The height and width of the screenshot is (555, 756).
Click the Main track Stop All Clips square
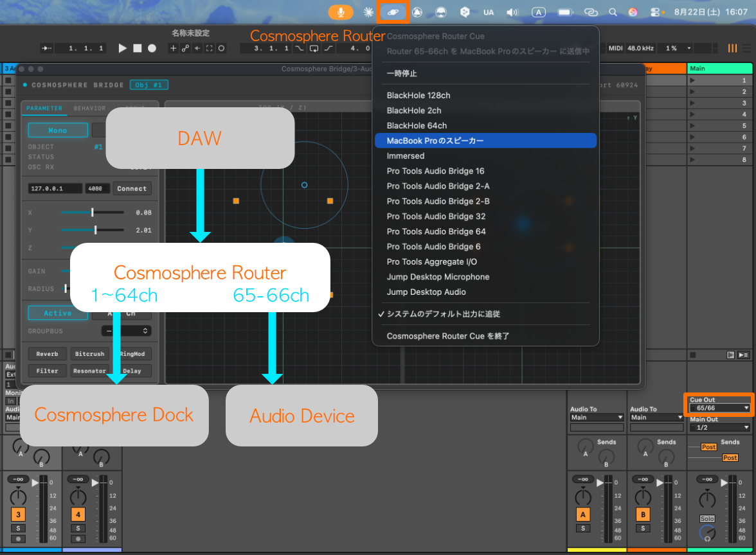coord(693,355)
